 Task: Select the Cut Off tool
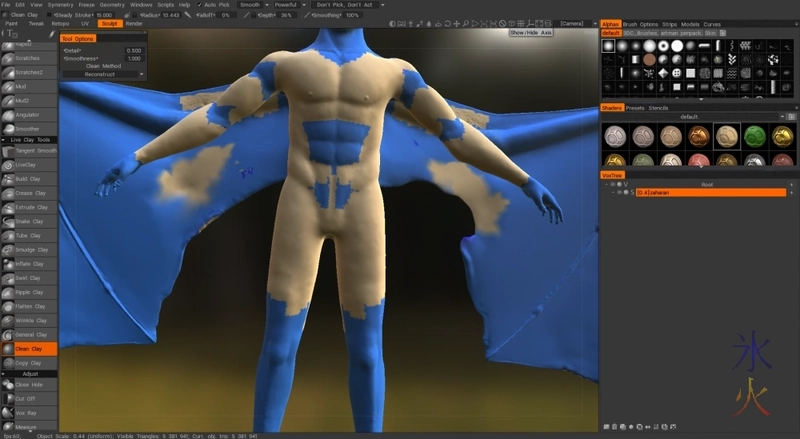(x=29, y=399)
